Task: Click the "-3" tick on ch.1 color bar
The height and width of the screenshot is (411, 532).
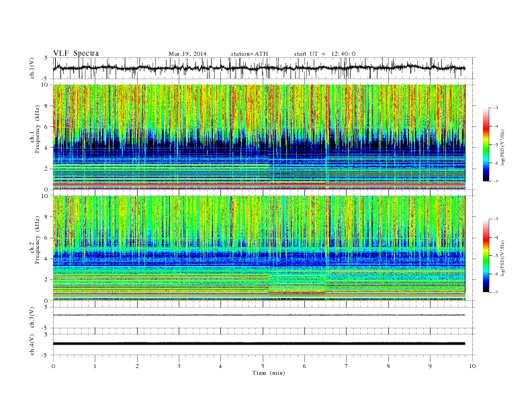Action: click(x=495, y=108)
